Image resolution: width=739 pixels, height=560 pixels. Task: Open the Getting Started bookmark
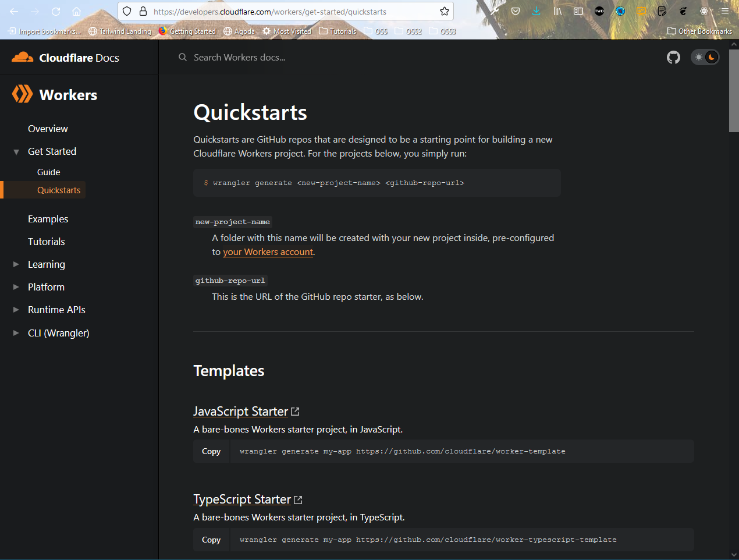point(187,31)
